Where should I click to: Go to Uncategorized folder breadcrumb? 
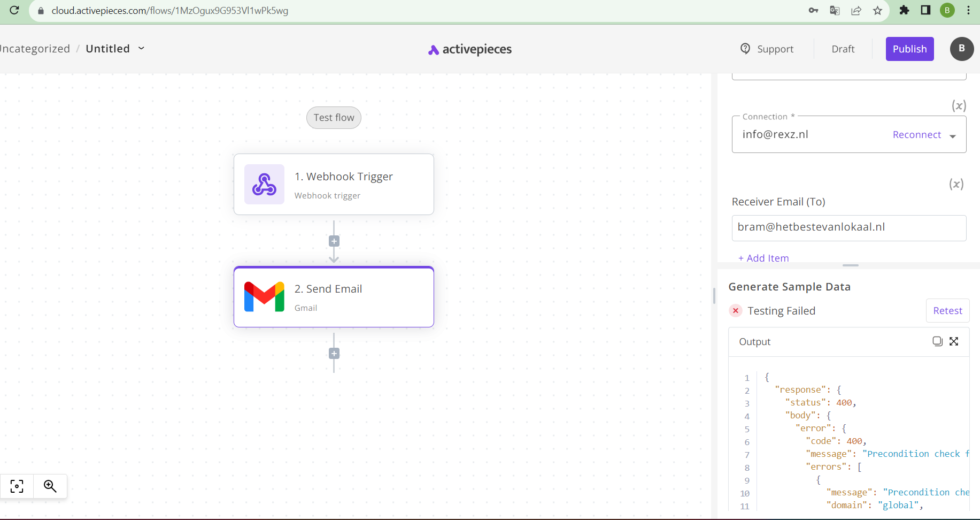[35, 49]
